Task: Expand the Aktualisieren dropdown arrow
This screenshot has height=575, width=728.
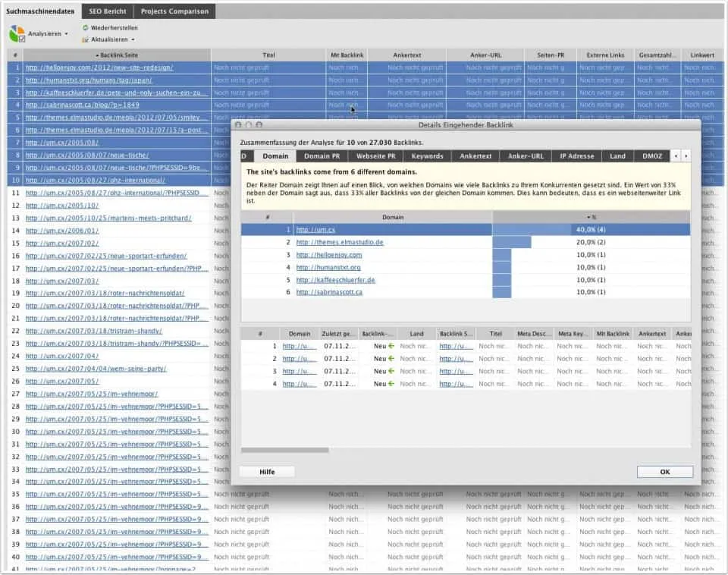Action: click(x=133, y=39)
